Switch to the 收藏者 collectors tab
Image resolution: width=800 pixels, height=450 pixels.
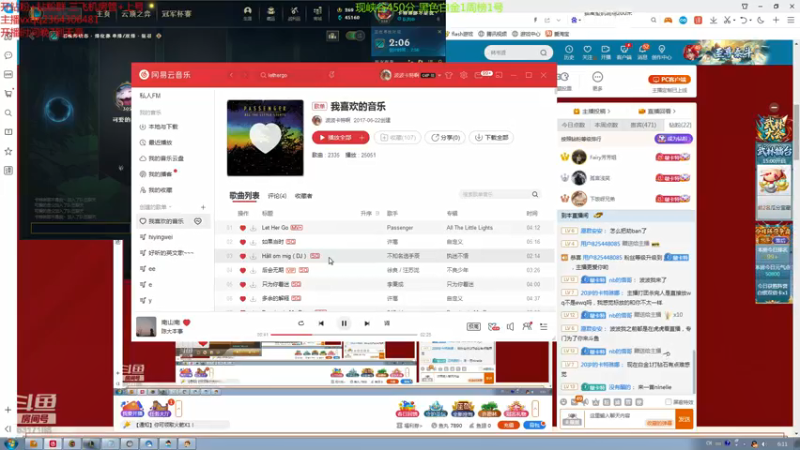pyautogui.click(x=303, y=196)
